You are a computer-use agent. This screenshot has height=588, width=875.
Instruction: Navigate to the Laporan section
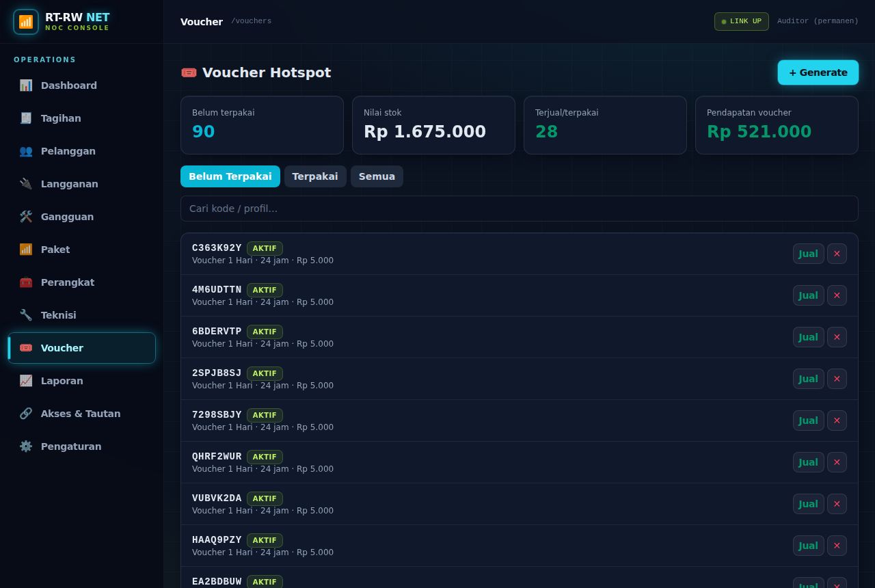(82, 381)
